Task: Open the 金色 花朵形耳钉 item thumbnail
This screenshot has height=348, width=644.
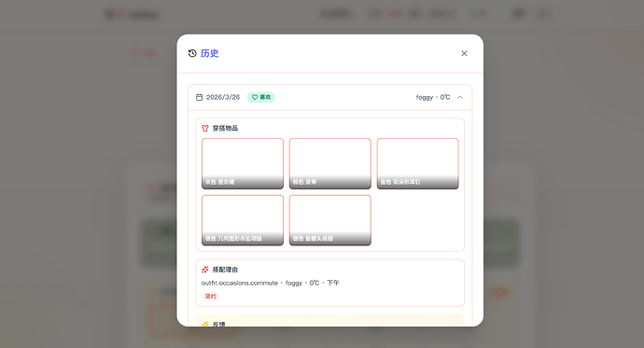Action: [x=418, y=164]
